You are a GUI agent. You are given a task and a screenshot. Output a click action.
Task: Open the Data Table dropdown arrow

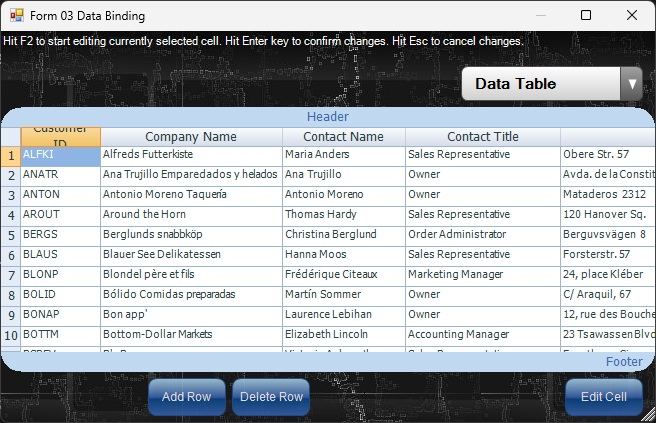coord(630,85)
